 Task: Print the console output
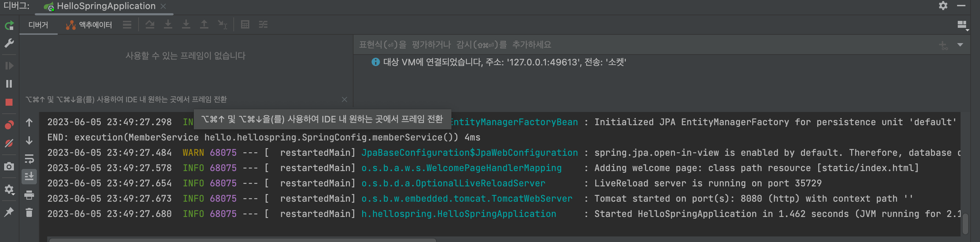coord(29,195)
